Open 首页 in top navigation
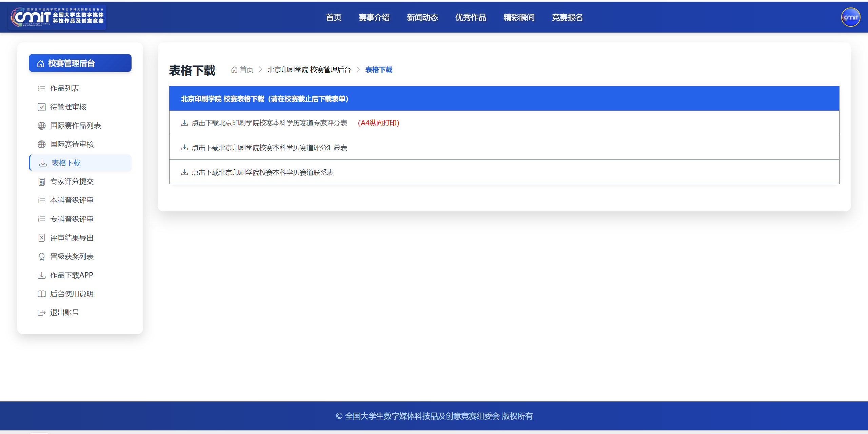Image resolution: width=868 pixels, height=434 pixels. [334, 17]
